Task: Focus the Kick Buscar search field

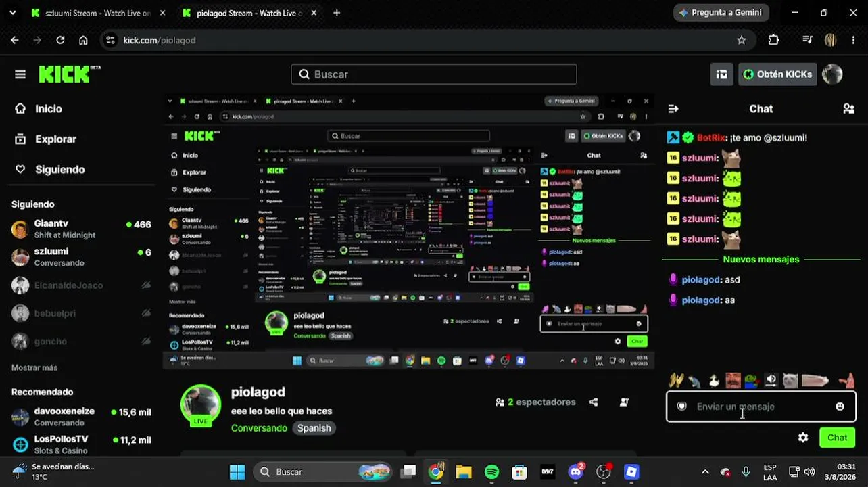Action: pos(433,74)
